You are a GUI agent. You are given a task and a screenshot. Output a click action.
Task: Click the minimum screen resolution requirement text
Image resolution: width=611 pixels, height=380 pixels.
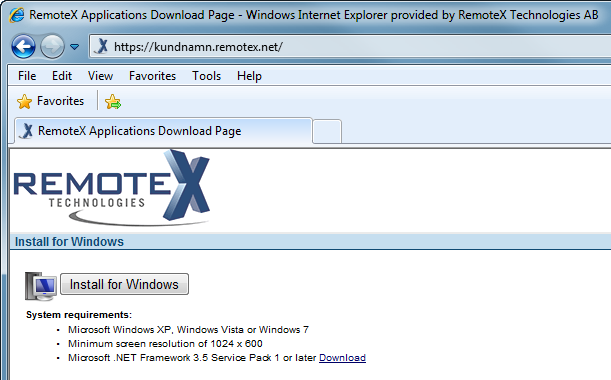[165, 344]
